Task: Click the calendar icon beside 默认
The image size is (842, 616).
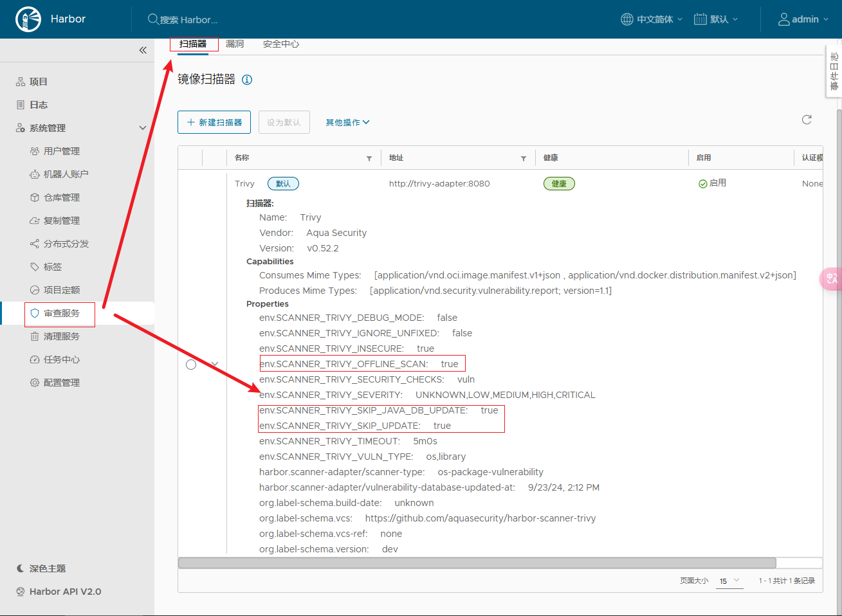Action: [700, 19]
